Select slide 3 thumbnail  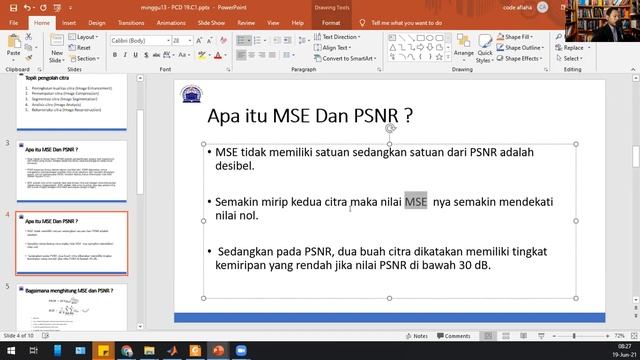click(x=72, y=171)
